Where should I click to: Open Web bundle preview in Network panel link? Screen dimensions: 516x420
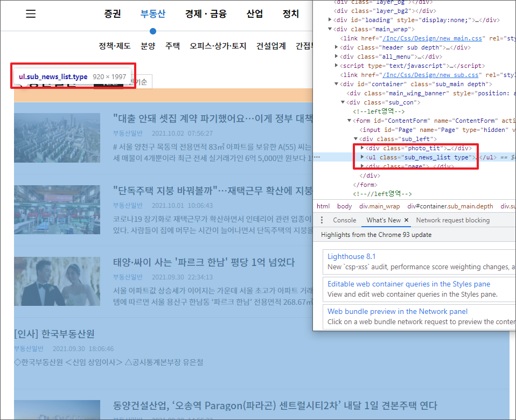(x=398, y=311)
